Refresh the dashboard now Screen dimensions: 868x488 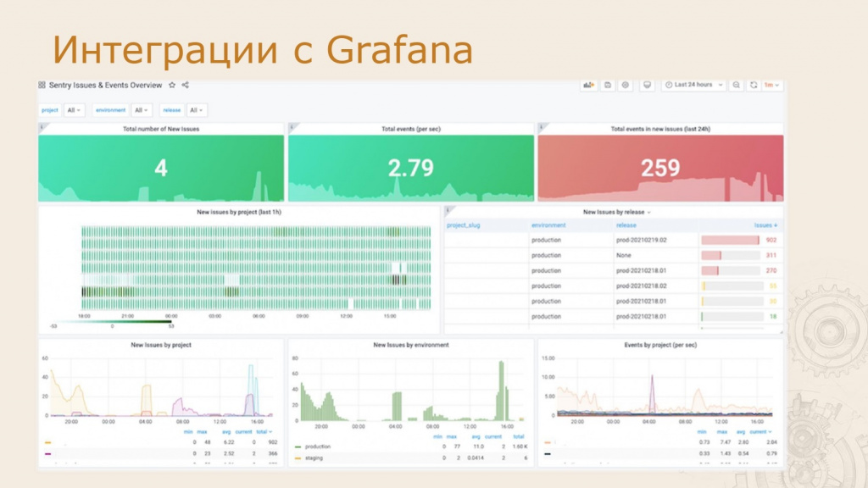[x=754, y=86]
